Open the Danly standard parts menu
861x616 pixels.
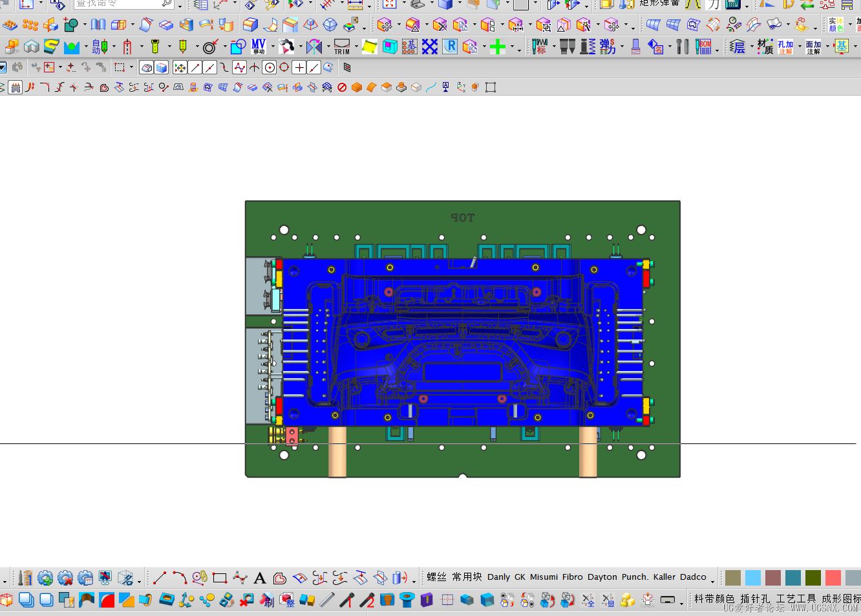coord(498,577)
